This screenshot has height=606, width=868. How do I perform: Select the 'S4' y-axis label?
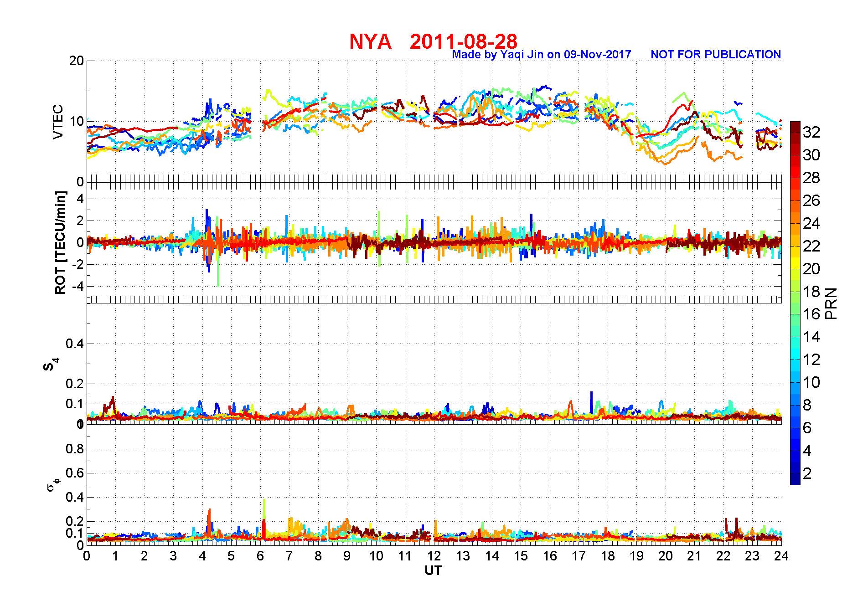tap(51, 365)
